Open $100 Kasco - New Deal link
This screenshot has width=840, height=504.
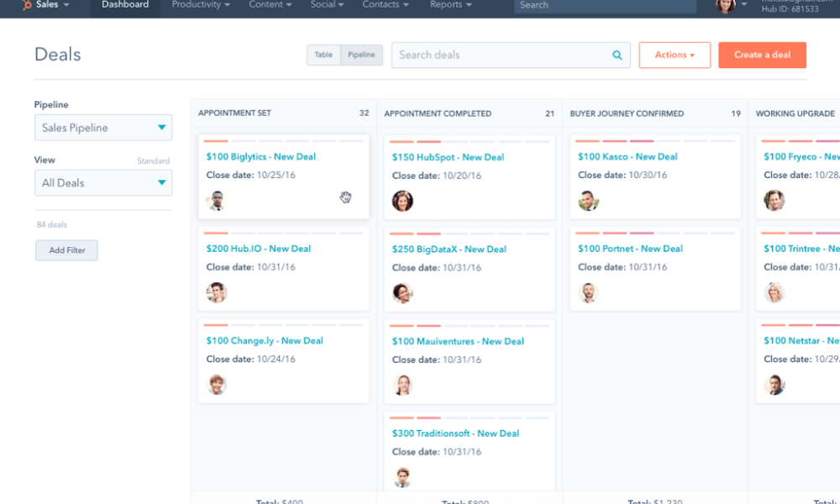coord(627,157)
